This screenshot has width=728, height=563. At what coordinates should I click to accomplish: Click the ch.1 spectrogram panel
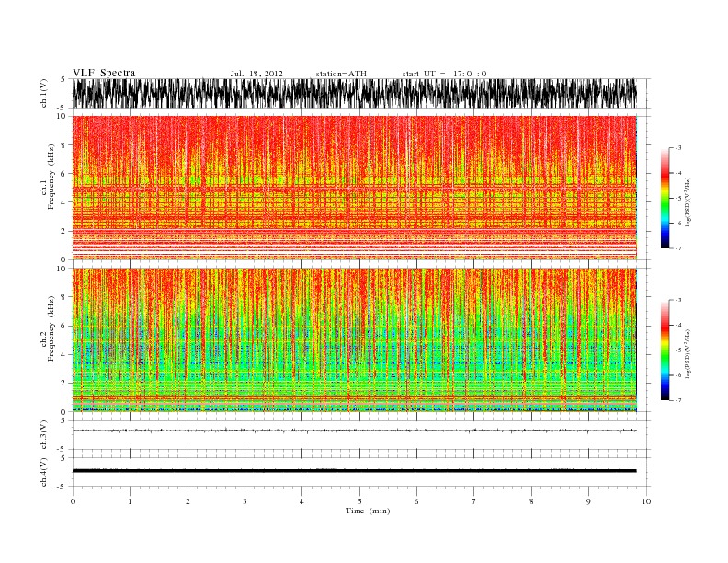point(354,188)
